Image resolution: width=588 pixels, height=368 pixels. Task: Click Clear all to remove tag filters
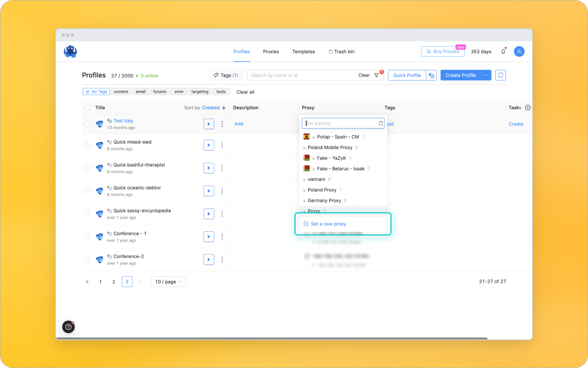point(245,92)
